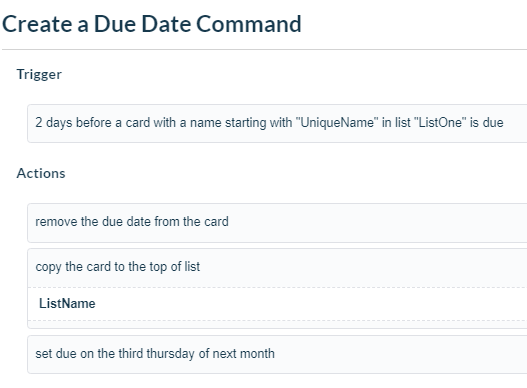
Task: Click the "UniqueName" text in the trigger
Action: (x=337, y=123)
